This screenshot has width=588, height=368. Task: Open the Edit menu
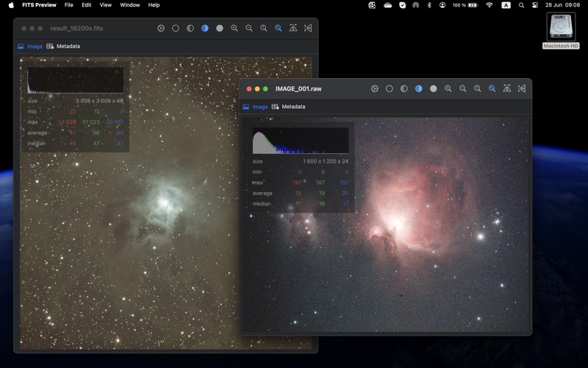coord(87,5)
